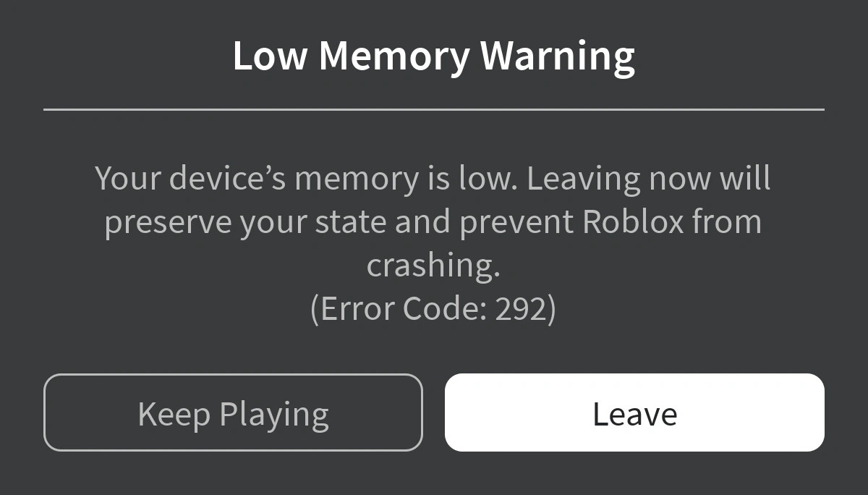The height and width of the screenshot is (495, 868).
Task: Click the word 'crashing.' in the message
Action: (x=433, y=266)
